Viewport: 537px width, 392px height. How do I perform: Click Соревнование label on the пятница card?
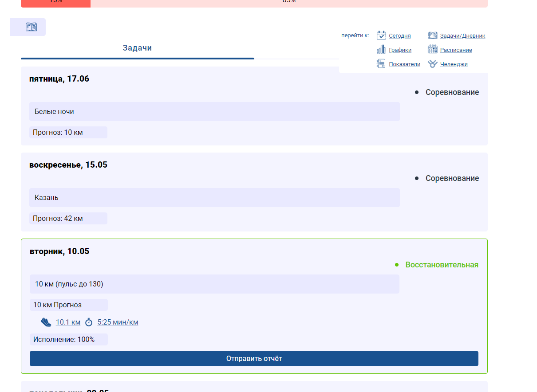[452, 92]
